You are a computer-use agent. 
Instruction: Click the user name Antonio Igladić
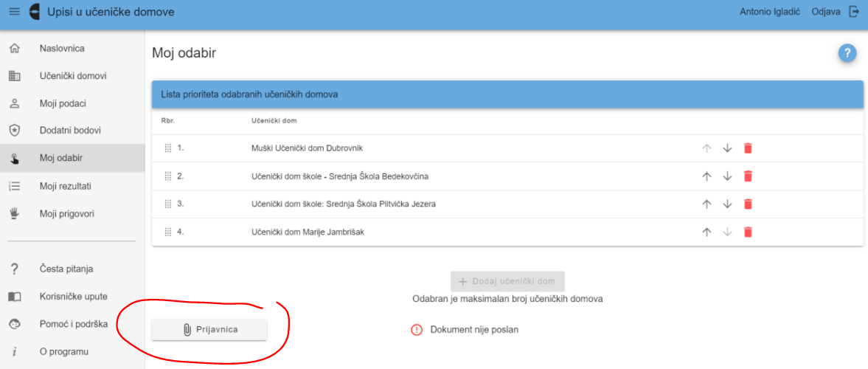pyautogui.click(x=770, y=12)
